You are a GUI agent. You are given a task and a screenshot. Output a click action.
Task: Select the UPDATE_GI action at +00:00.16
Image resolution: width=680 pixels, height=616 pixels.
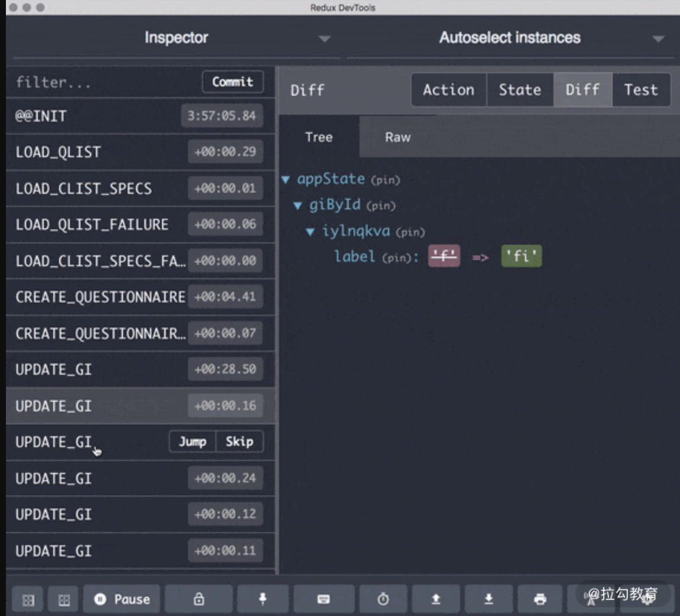[141, 406]
